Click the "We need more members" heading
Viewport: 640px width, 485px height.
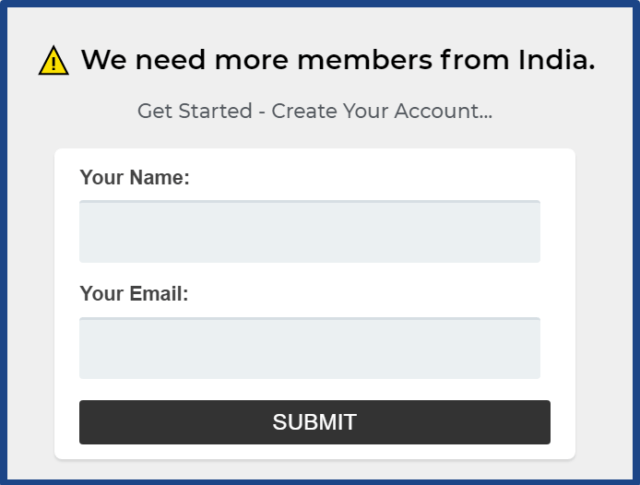(x=338, y=60)
